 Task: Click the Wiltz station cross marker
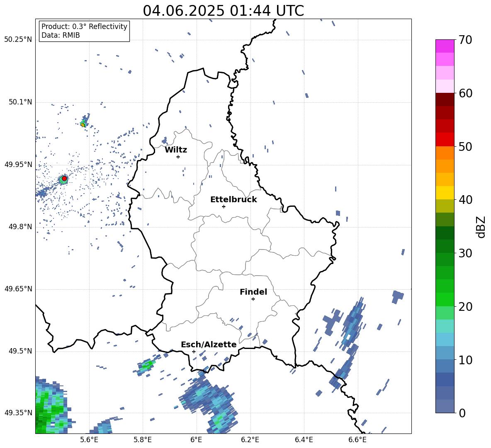(178, 157)
